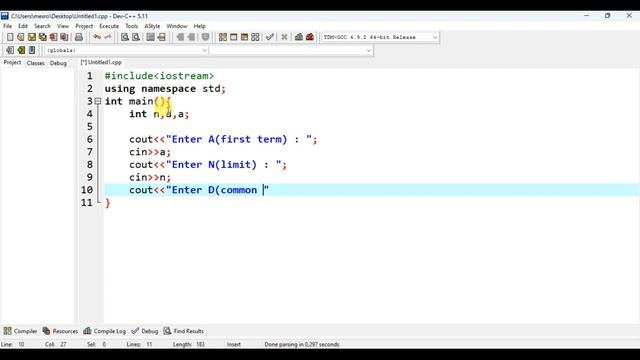Close the current file via toolbar
The height and width of the screenshot is (360, 640).
point(53,37)
